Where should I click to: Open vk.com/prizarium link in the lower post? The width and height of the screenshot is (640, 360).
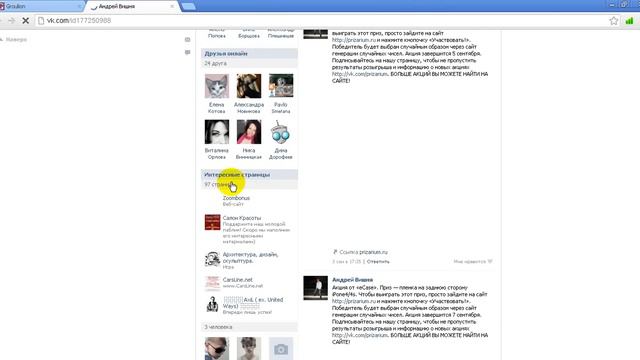[x=360, y=335]
